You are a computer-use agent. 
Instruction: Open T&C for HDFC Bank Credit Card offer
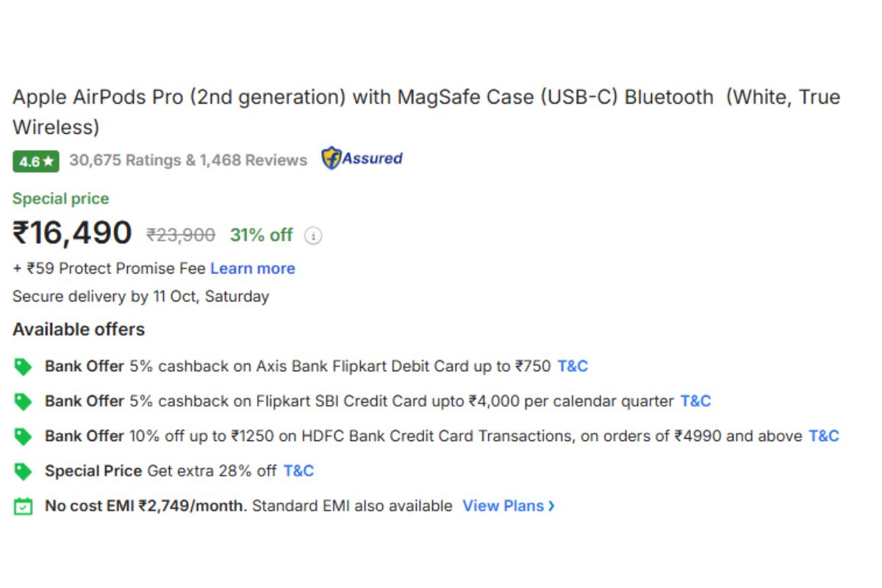click(x=823, y=437)
